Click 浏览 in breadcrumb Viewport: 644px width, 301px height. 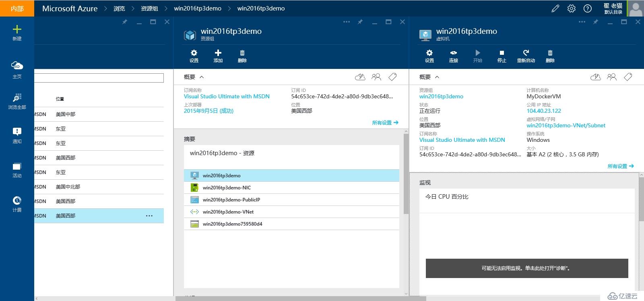[119, 8]
